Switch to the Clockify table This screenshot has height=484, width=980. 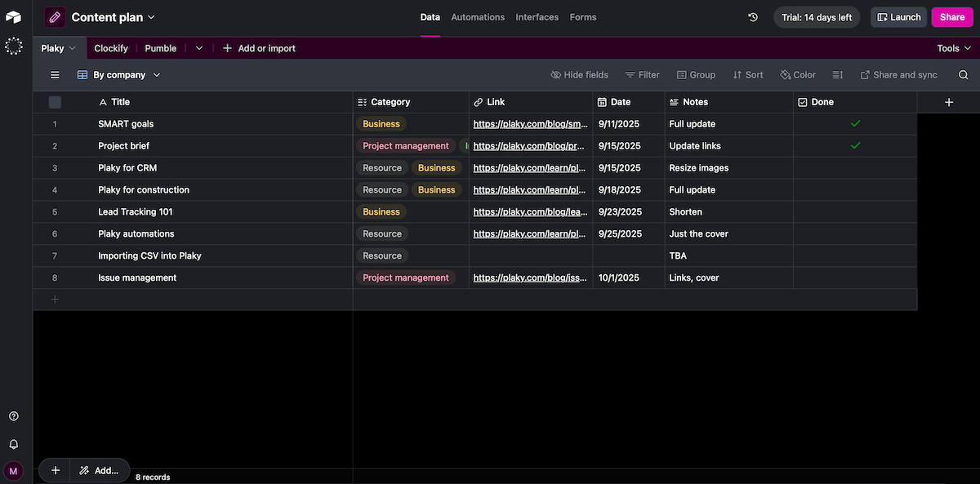(110, 47)
